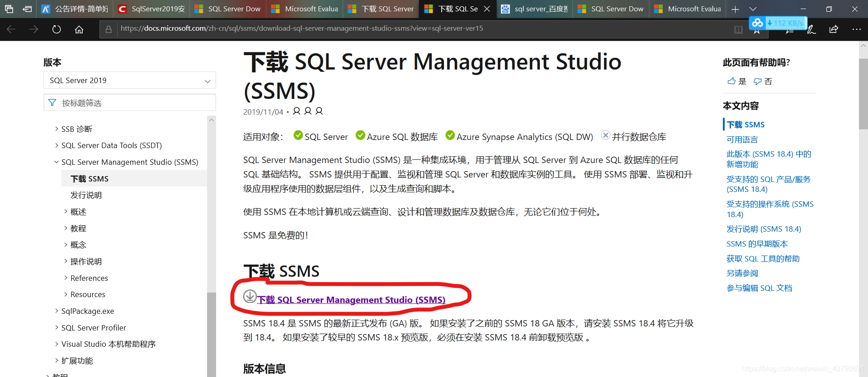
Task: Go forward in browser history
Action: point(34,29)
